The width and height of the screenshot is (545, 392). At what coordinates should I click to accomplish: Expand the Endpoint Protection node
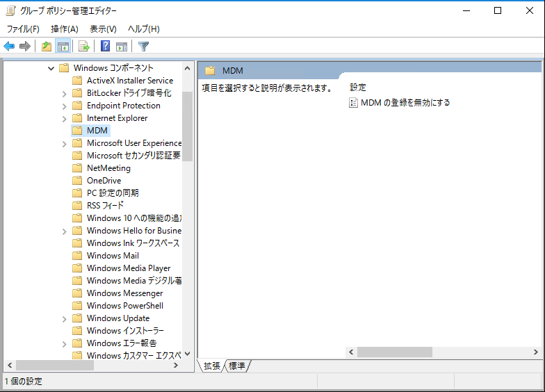[64, 106]
